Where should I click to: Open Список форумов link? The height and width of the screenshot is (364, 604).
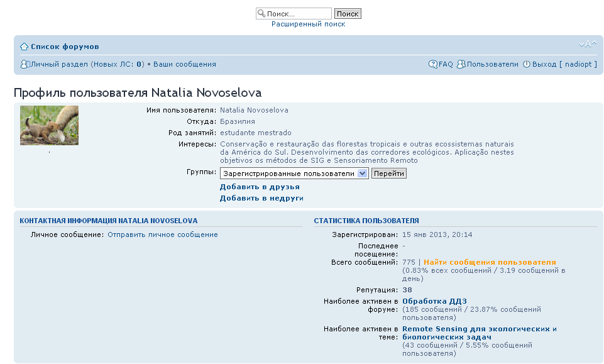coord(65,47)
